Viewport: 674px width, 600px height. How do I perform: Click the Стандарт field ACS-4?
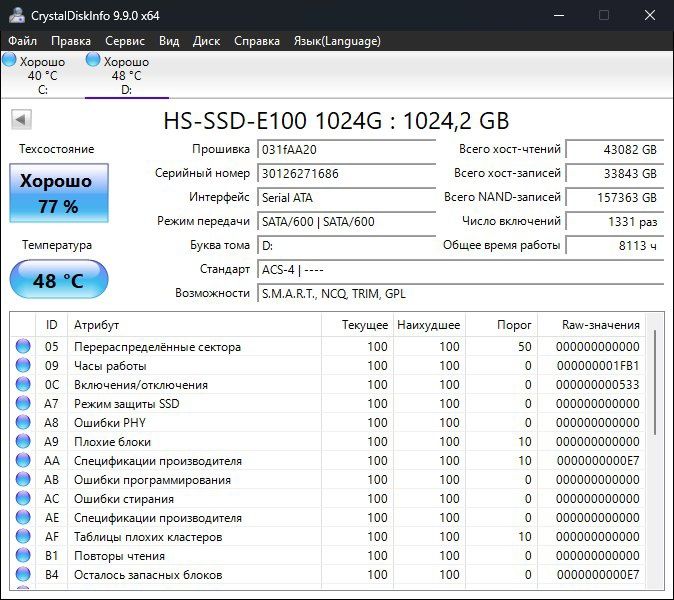pos(461,270)
